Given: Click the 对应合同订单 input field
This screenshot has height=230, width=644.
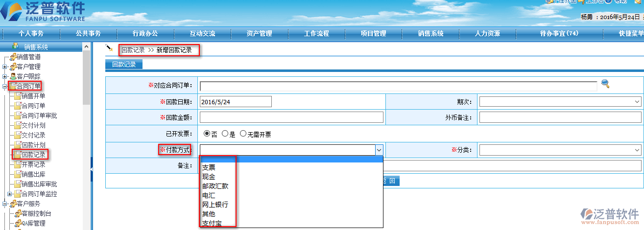Looking at the screenshot, I should click(x=398, y=86).
